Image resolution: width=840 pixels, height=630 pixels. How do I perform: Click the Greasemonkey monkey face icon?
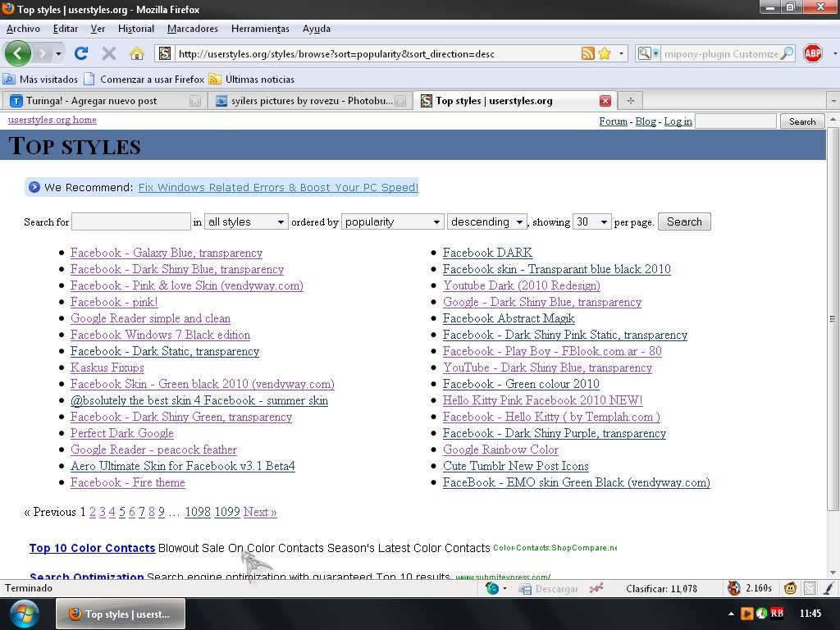pos(790,589)
